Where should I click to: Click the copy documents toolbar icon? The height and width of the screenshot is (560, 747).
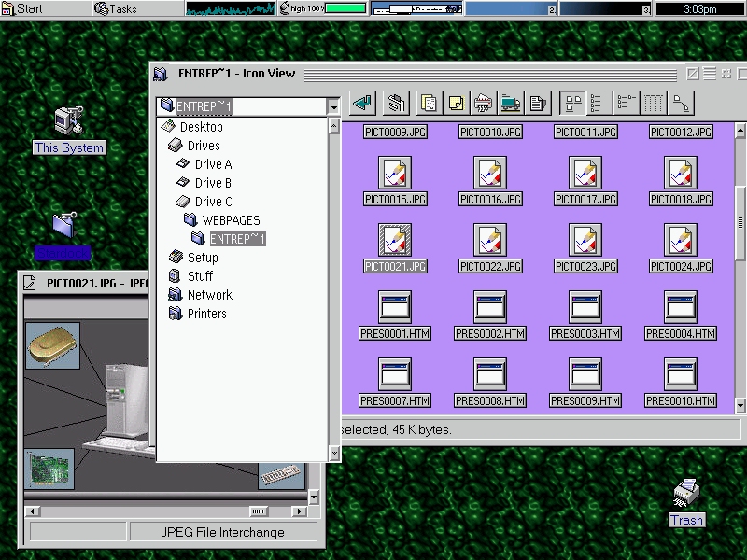430,103
